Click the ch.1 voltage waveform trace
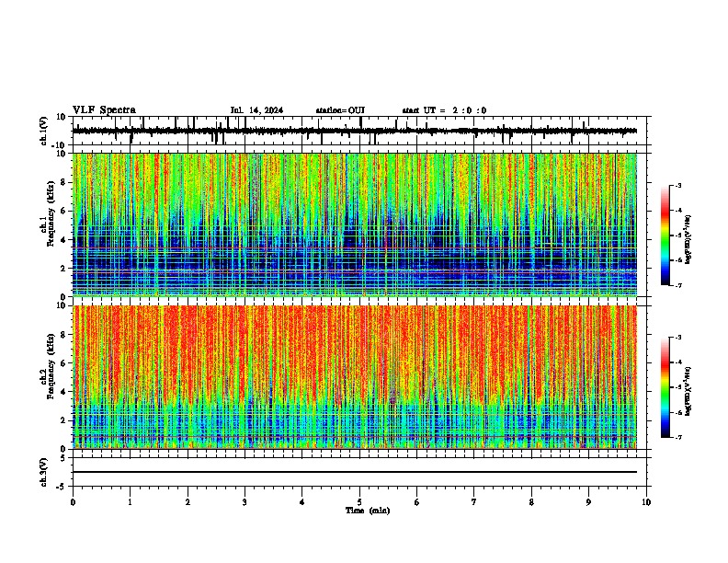The image size is (728, 563). pos(355,131)
